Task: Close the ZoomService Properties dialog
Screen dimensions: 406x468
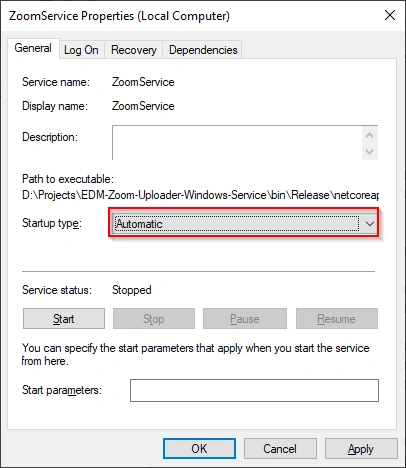Action: pyautogui.click(x=390, y=15)
